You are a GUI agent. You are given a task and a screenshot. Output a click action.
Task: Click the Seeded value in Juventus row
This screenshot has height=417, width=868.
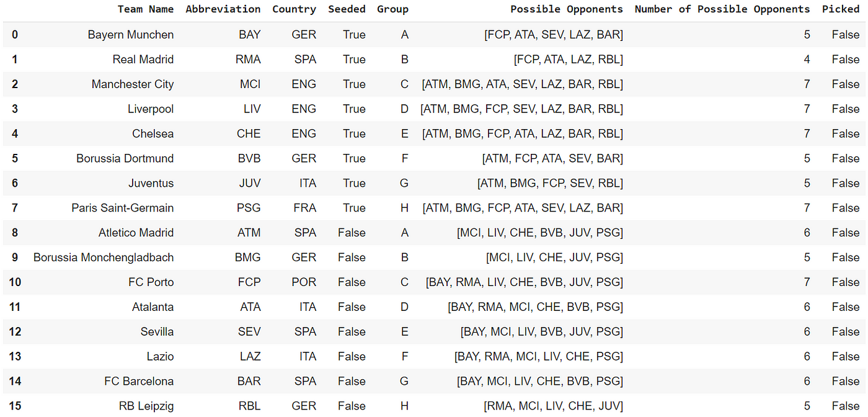point(354,184)
